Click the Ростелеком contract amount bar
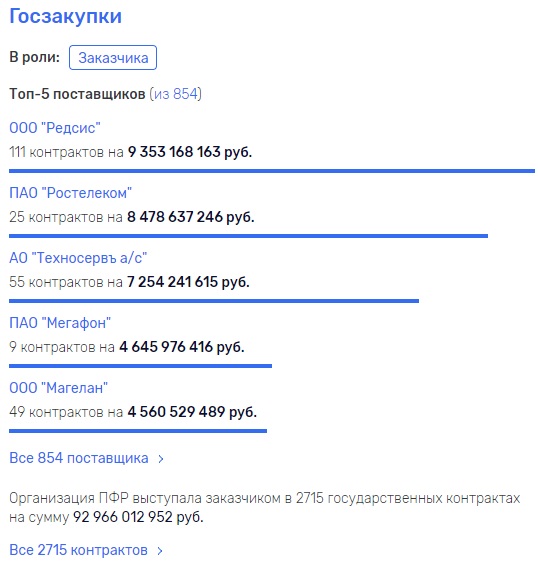Screen dimensions: 538x561 click(248, 236)
